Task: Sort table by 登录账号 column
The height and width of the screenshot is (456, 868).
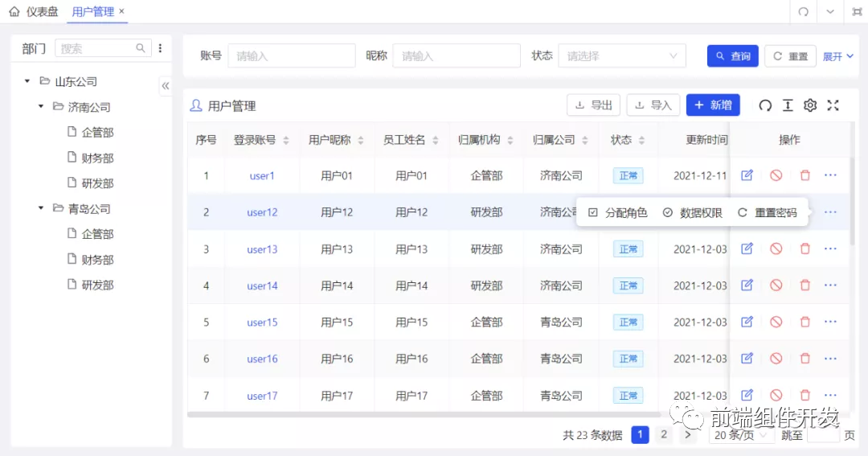Action: tap(286, 140)
